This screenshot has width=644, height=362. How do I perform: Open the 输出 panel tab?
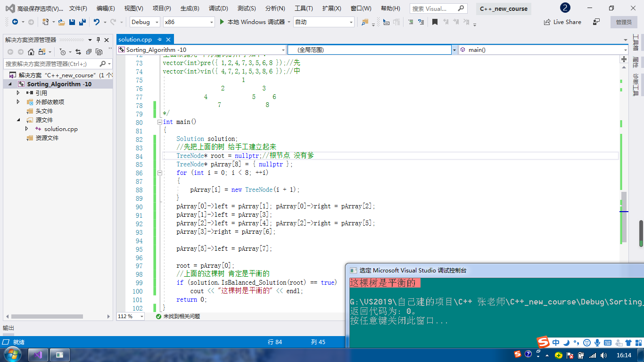pyautogui.click(x=8, y=328)
